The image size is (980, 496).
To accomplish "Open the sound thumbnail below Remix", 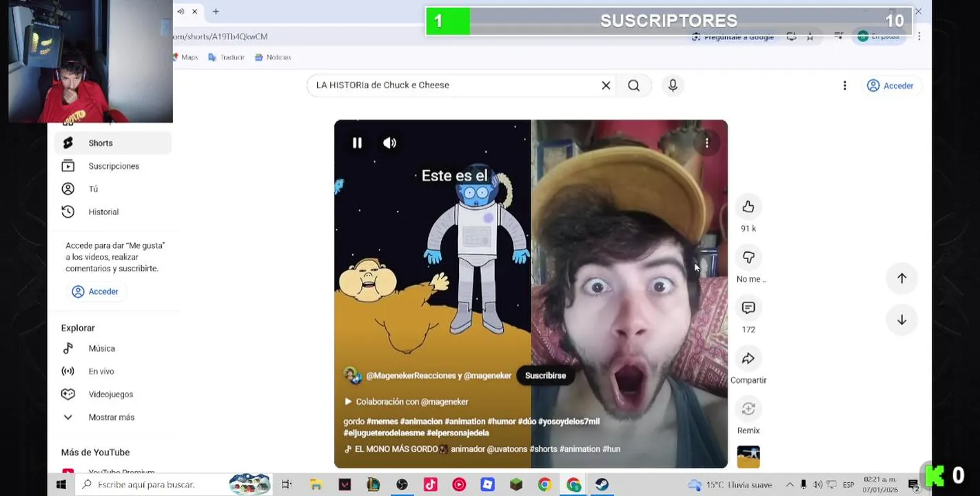I will 748,457.
